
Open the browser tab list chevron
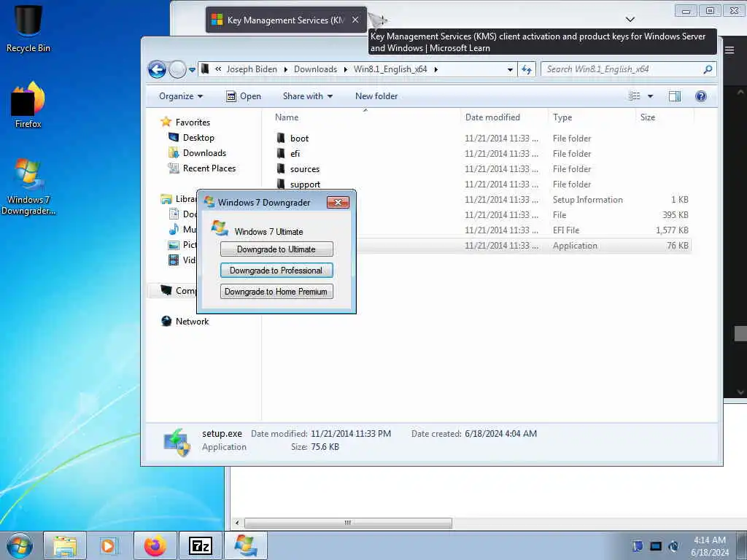(630, 20)
